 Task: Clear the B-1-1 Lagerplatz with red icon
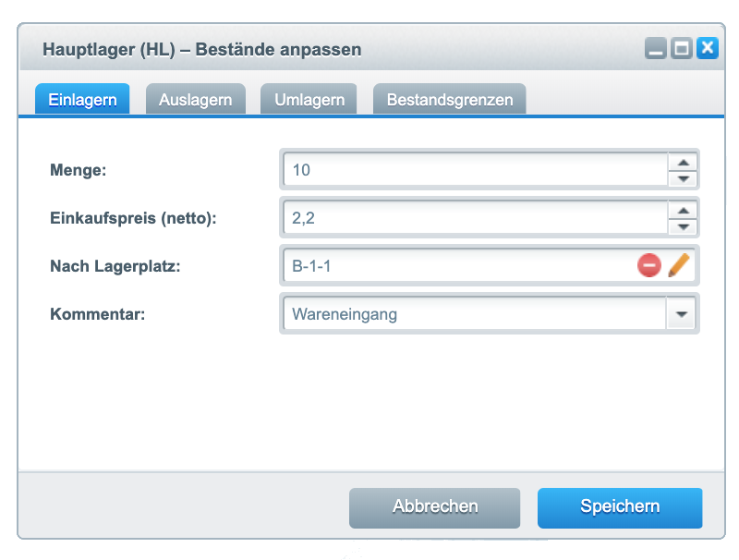pyautogui.click(x=649, y=266)
